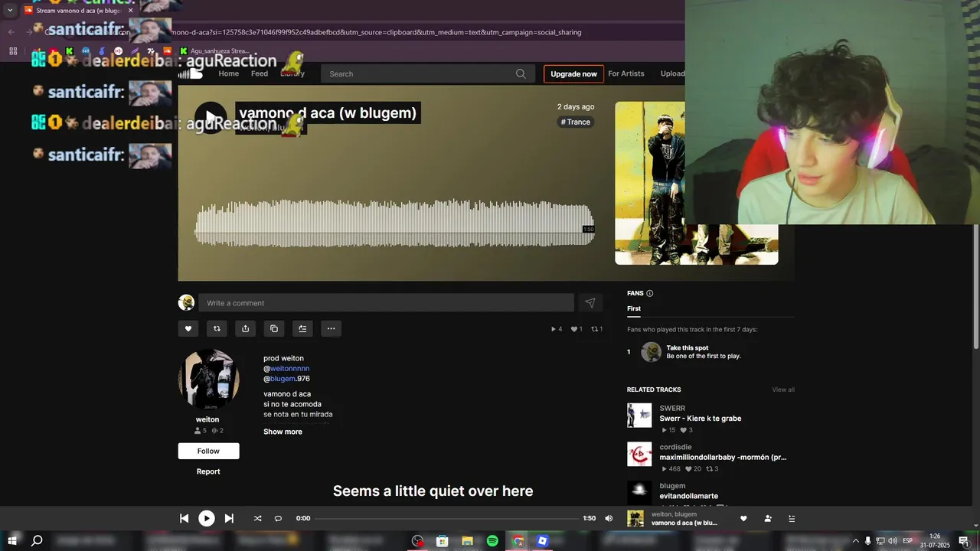Select the Trance genre tag
980x551 pixels.
(576, 122)
